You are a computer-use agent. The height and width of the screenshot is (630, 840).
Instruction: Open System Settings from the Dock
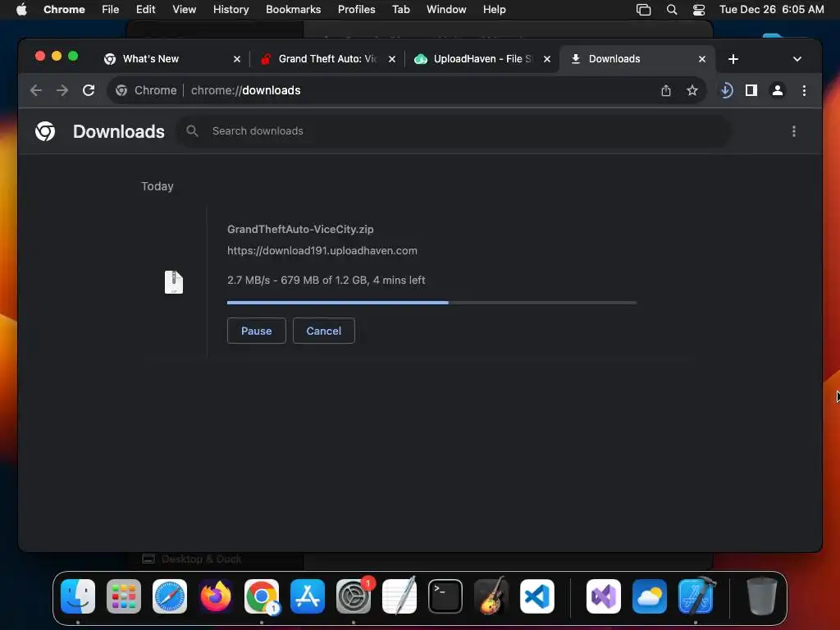[354, 596]
